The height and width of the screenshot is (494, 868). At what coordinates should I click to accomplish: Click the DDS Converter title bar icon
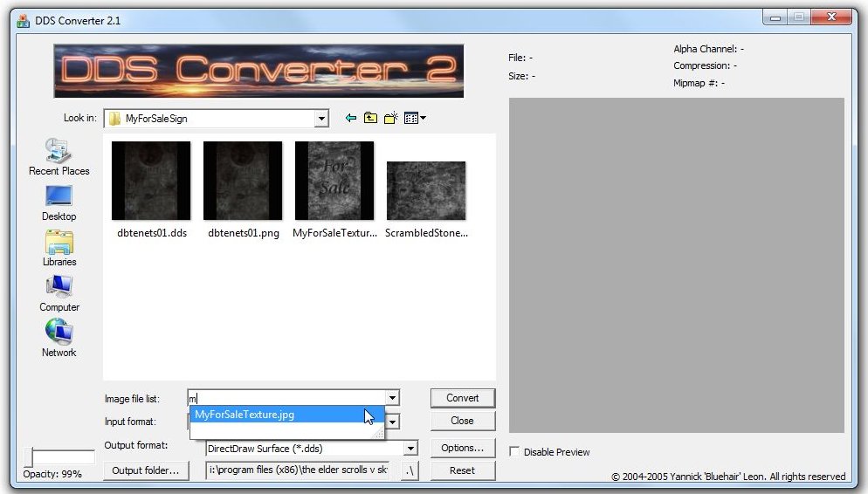click(x=23, y=20)
